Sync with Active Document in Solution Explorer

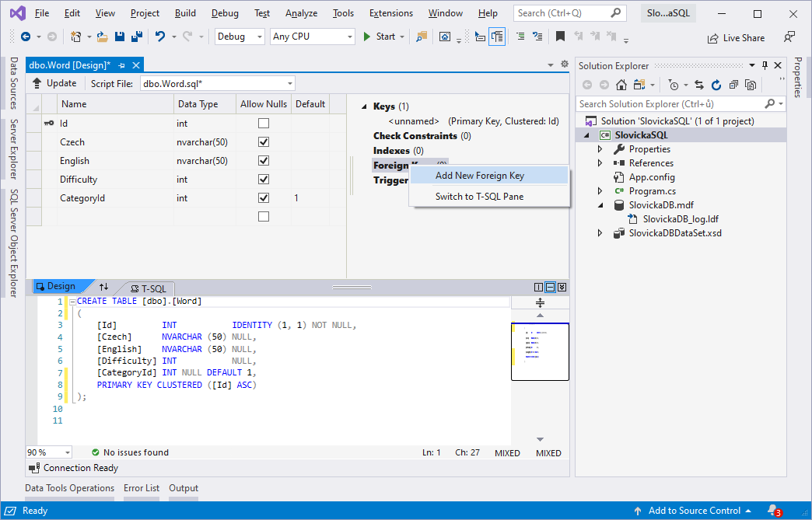click(699, 85)
